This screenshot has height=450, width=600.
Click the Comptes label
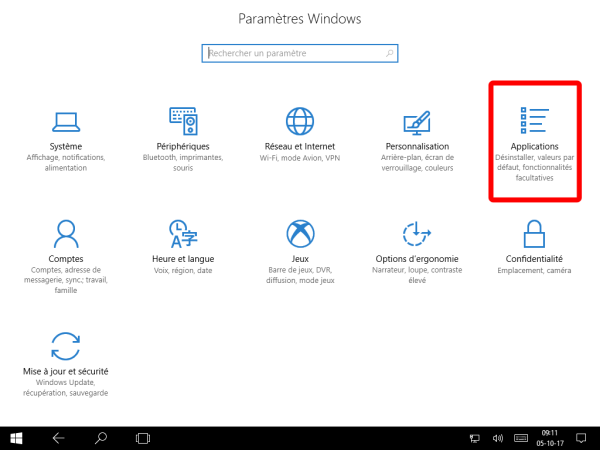pos(66,259)
